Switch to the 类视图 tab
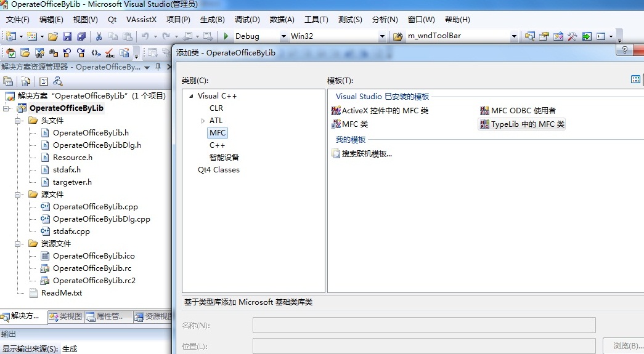The image size is (644, 354). tap(66, 316)
